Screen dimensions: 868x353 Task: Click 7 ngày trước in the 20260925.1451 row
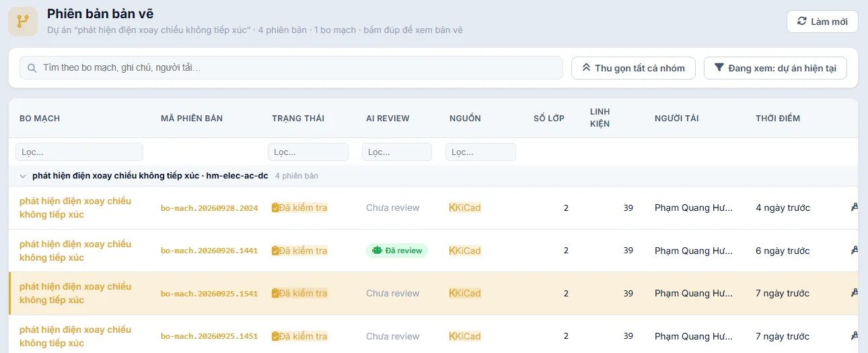(783, 336)
